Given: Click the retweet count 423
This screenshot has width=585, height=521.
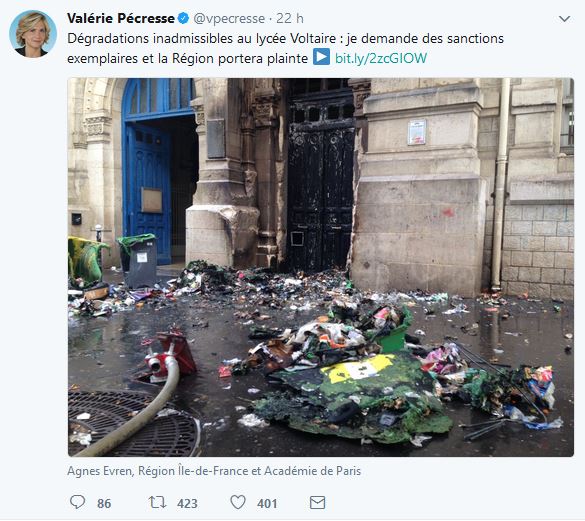Looking at the screenshot, I should tap(187, 503).
